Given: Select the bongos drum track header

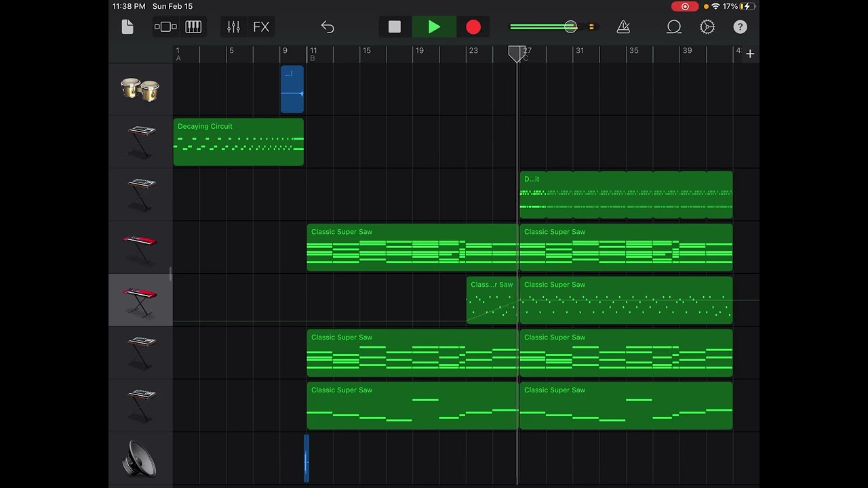Looking at the screenshot, I should point(140,89).
